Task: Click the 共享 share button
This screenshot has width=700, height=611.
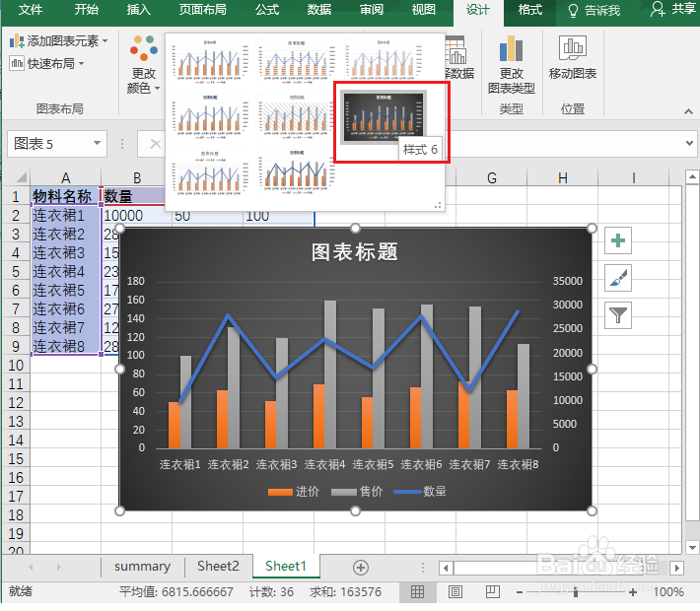Action: [673, 10]
